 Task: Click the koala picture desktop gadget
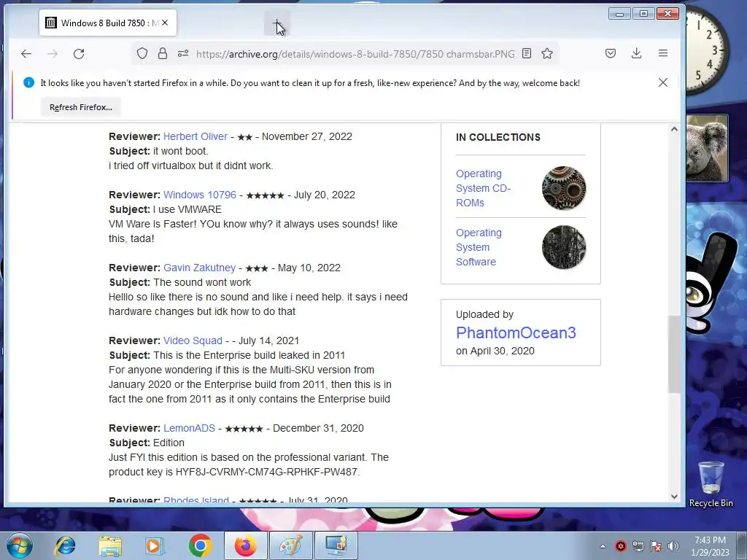[708, 147]
